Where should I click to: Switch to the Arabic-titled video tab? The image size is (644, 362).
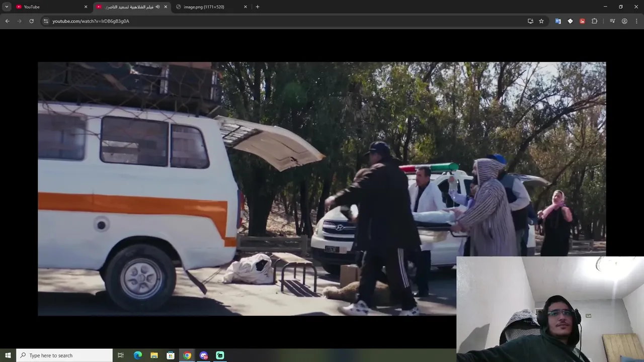point(132,7)
